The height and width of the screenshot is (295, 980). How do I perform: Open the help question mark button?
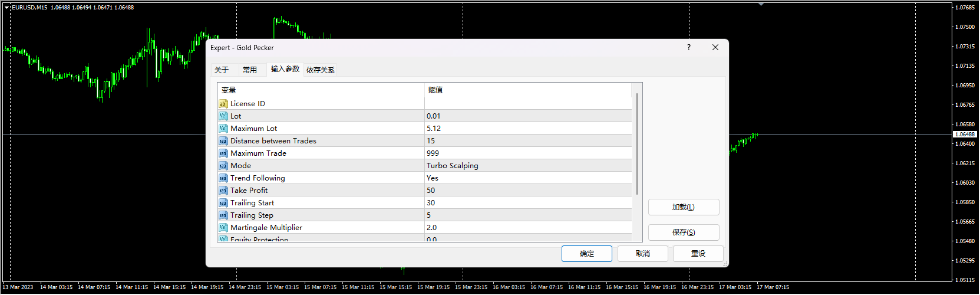(688, 47)
